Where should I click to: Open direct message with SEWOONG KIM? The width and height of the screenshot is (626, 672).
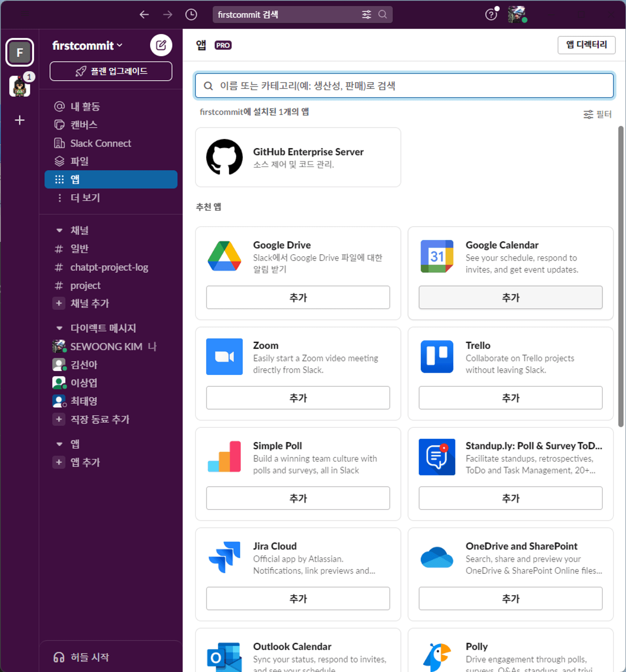[x=111, y=346]
